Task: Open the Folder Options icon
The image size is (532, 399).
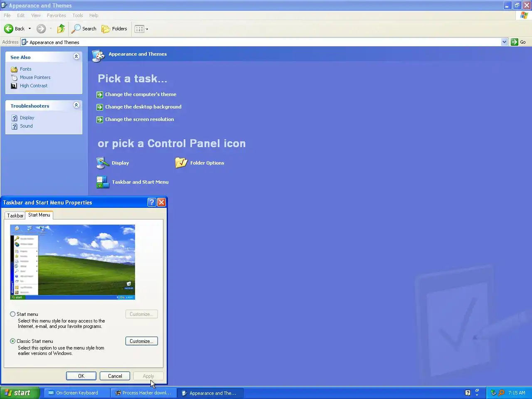Action: [199, 163]
